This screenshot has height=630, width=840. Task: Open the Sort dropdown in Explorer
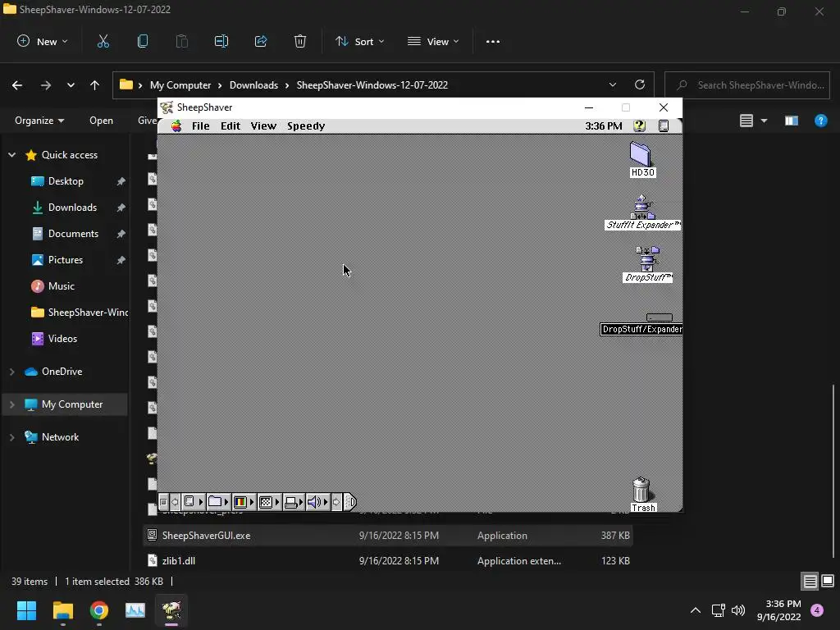[x=359, y=41]
